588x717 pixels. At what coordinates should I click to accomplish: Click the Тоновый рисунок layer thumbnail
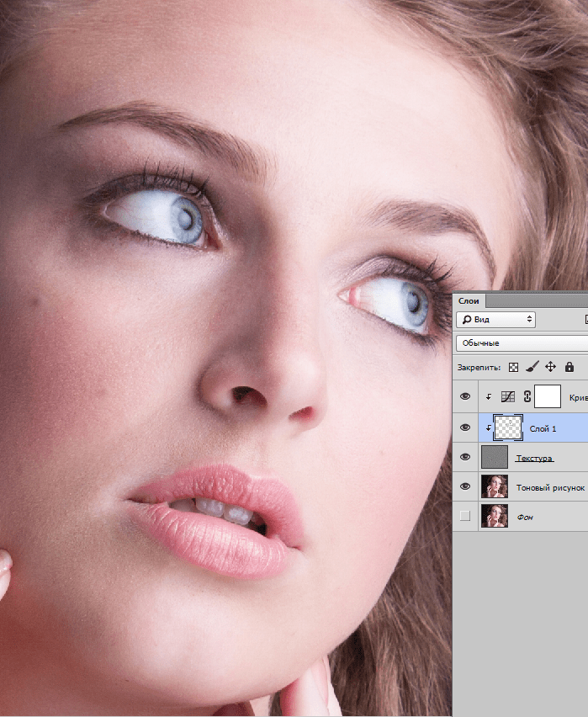[494, 486]
